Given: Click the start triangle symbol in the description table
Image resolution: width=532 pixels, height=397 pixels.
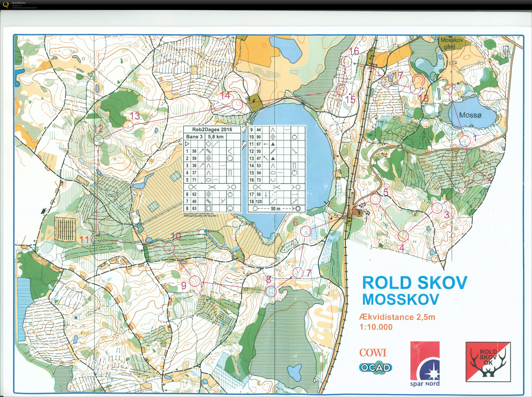Looking at the screenshot, I should click(187, 144).
